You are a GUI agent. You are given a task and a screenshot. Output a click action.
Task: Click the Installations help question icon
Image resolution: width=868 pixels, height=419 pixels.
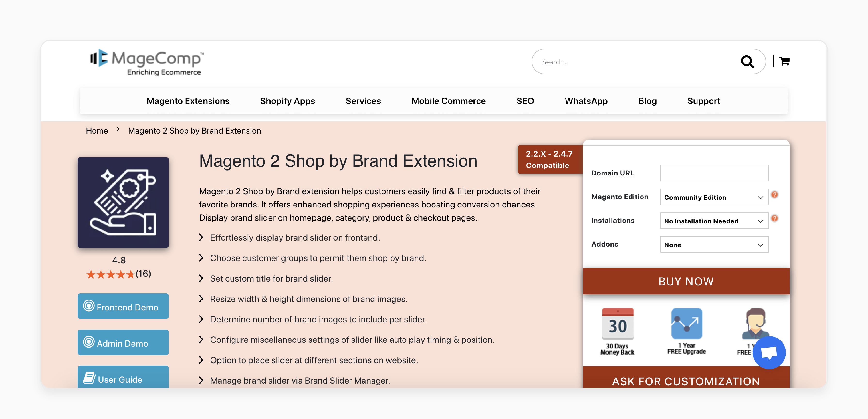774,218
